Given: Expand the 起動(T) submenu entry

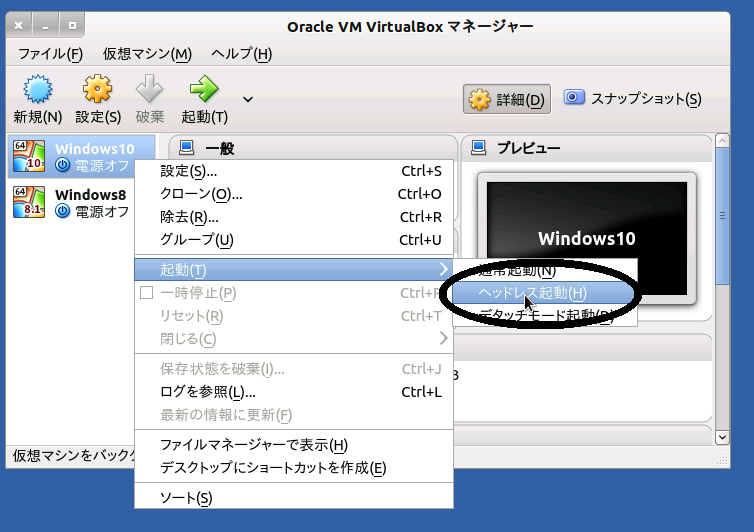Looking at the screenshot, I should [x=294, y=270].
